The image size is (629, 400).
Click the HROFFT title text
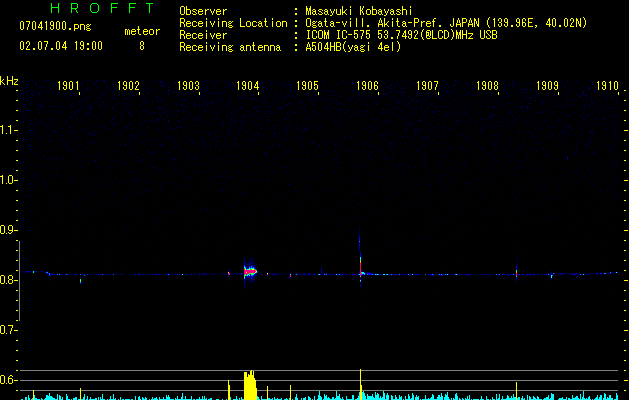pos(103,8)
